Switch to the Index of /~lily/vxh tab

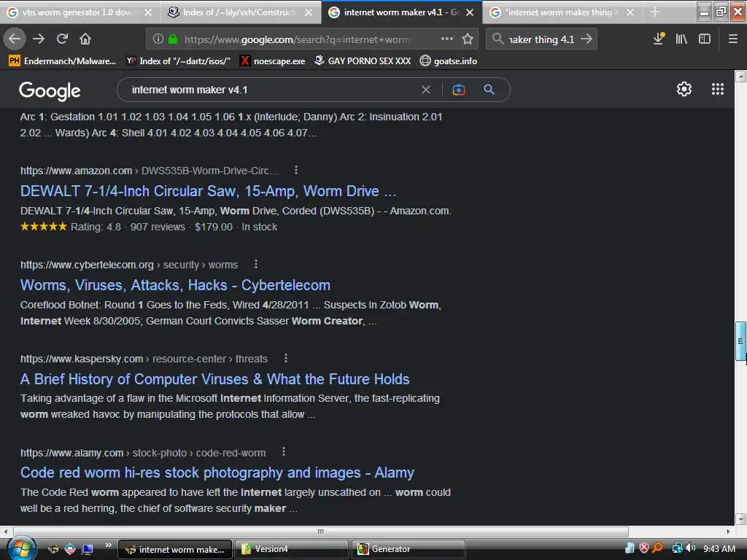(x=239, y=12)
